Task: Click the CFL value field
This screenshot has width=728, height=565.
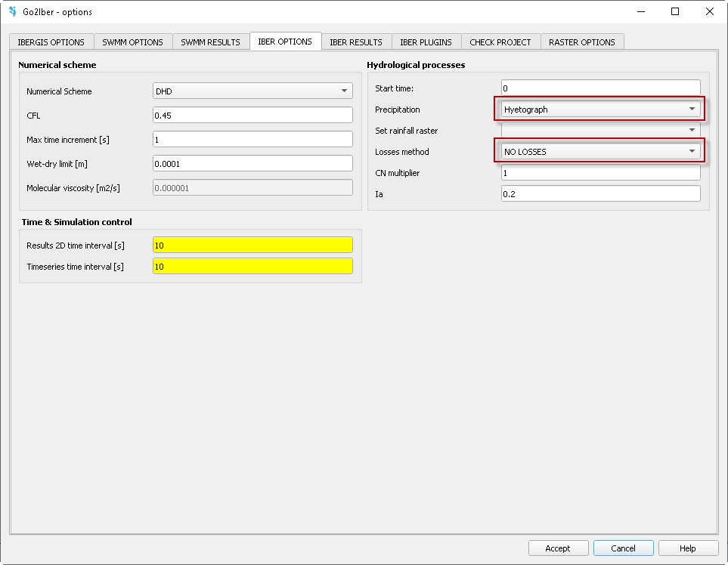Action: (x=252, y=116)
